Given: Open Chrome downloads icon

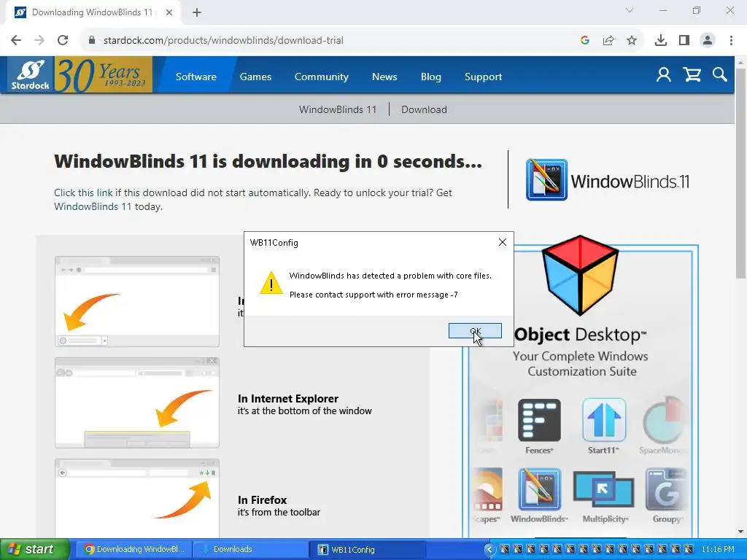Looking at the screenshot, I should (x=661, y=41).
